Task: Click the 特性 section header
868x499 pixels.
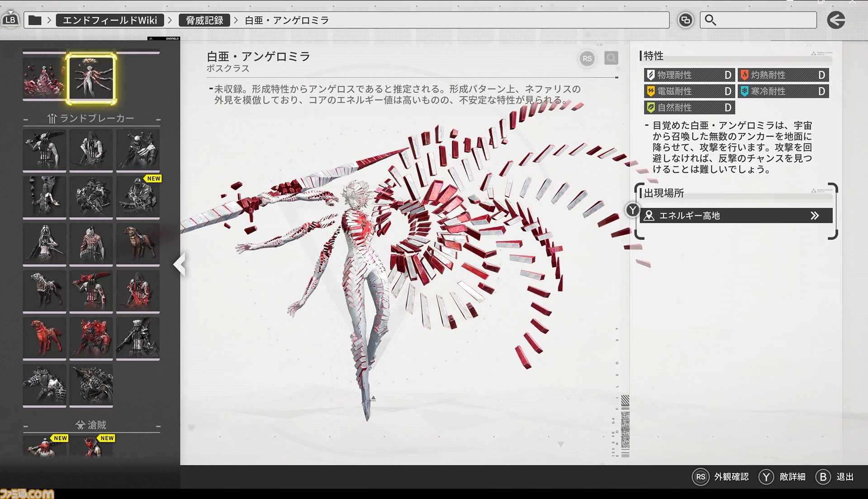Action: pos(653,56)
